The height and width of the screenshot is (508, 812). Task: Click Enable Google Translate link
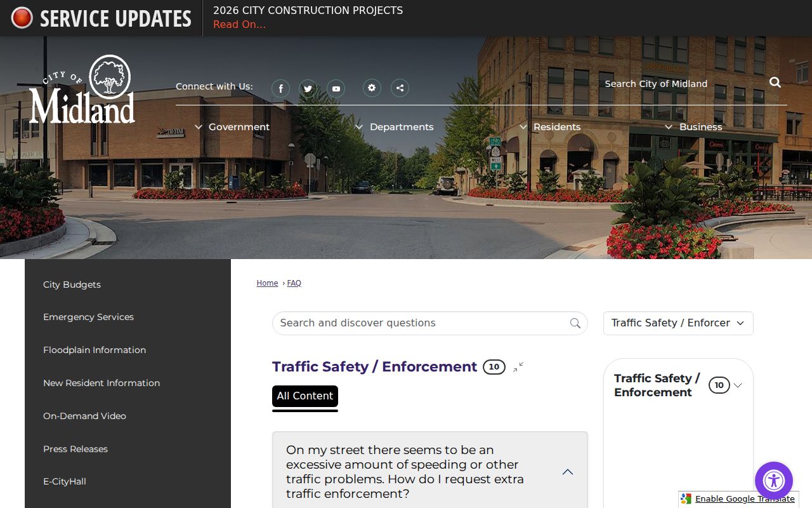(x=745, y=499)
